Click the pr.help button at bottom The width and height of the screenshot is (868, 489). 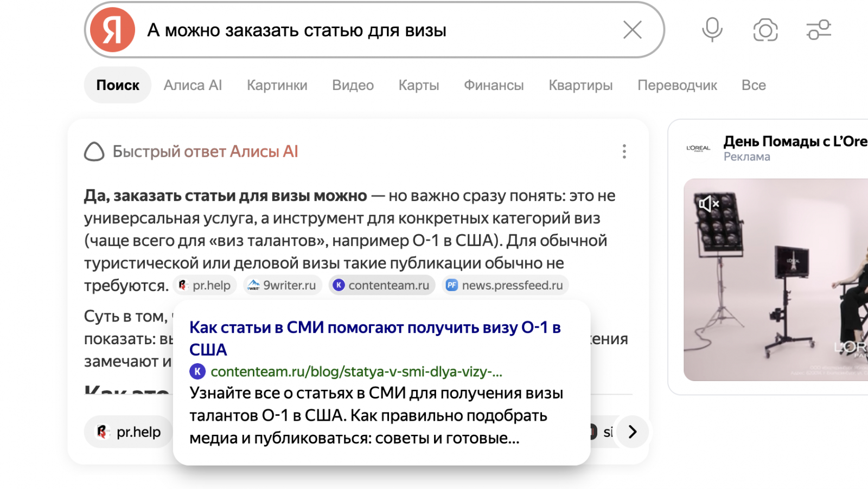pos(129,432)
